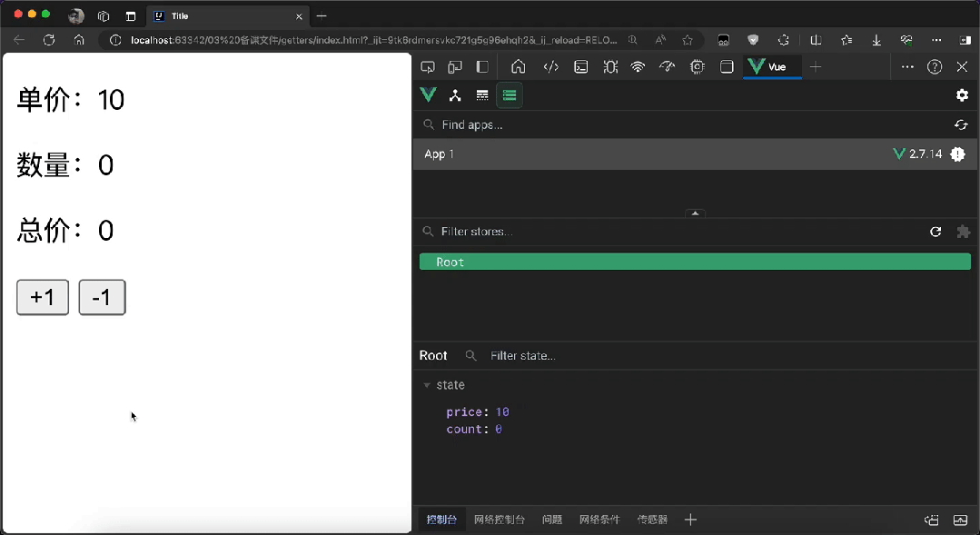
Task: Refresh the Vue apps list
Action: tap(961, 125)
